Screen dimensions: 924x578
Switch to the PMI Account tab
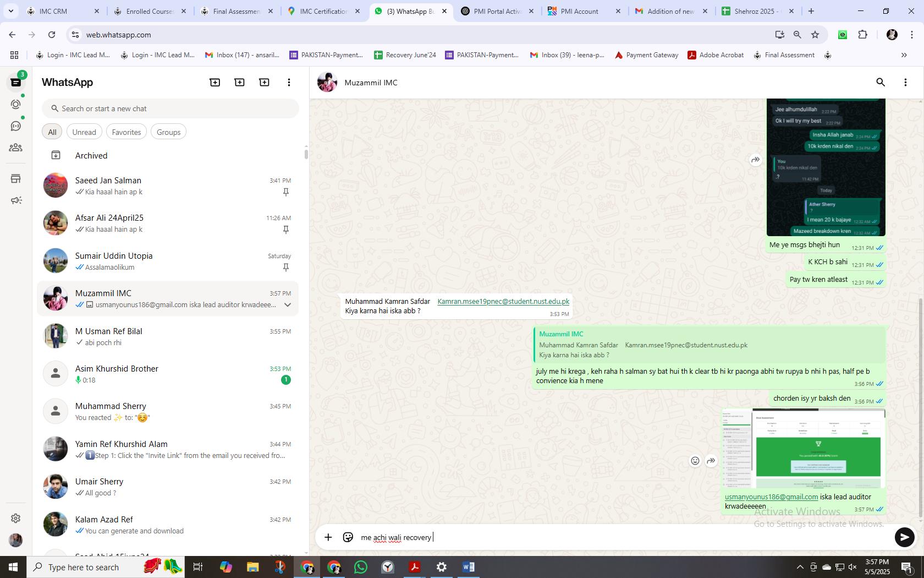[x=584, y=11]
